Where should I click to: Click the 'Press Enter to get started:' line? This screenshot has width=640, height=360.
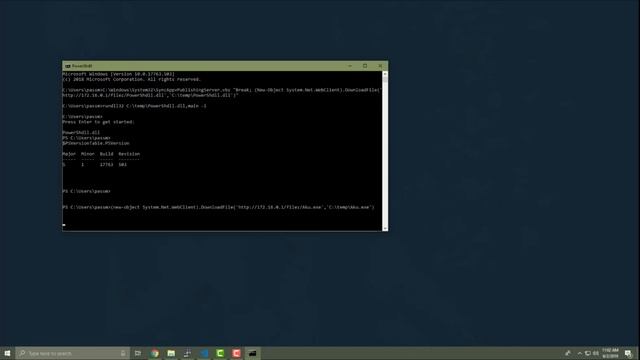click(x=98, y=122)
